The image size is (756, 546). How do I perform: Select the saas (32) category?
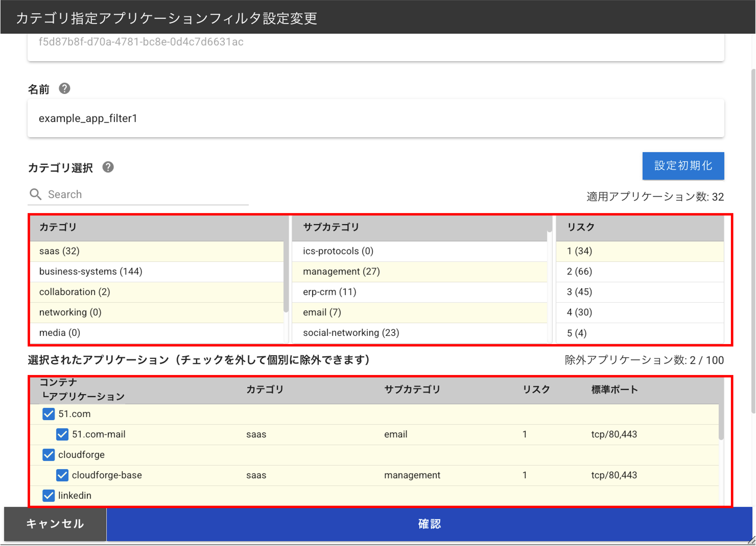[157, 251]
